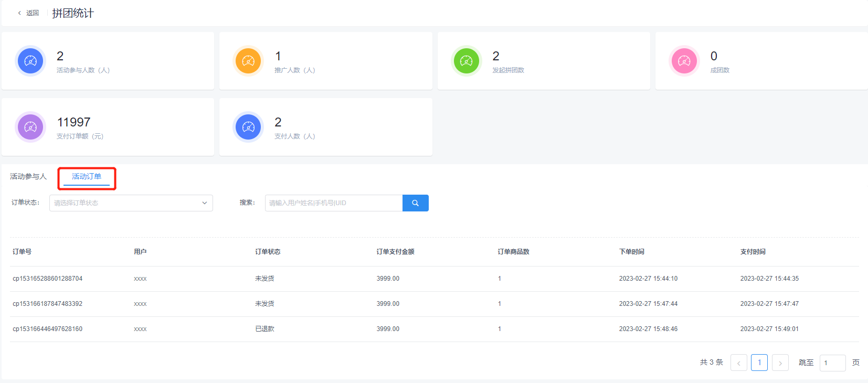
Task: Click the blue gauge icon for 支付人数
Action: (248, 127)
